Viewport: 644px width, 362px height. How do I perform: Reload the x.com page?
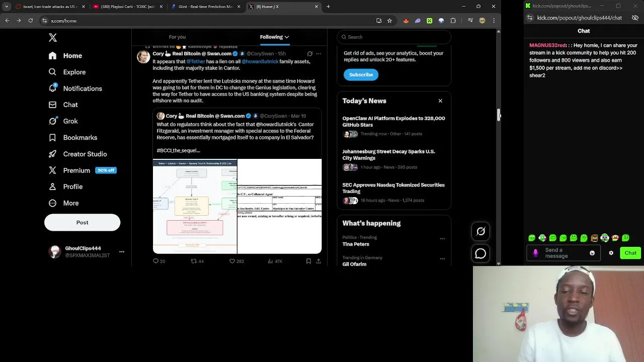[x=31, y=21]
